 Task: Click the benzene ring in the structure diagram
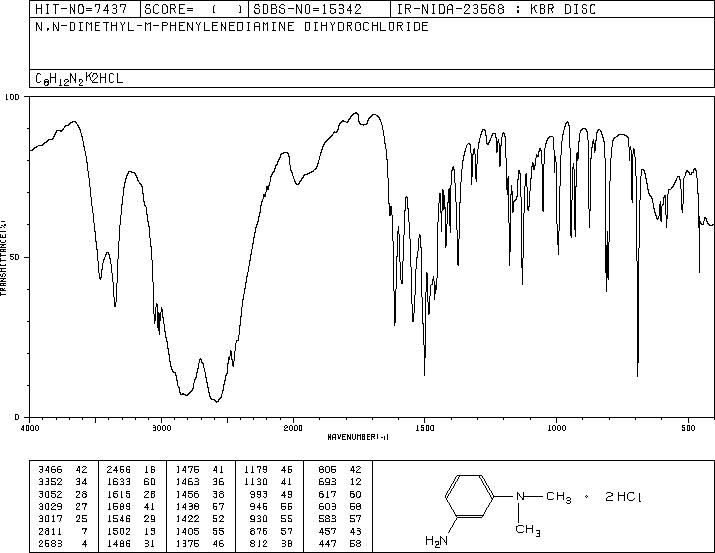click(x=470, y=496)
